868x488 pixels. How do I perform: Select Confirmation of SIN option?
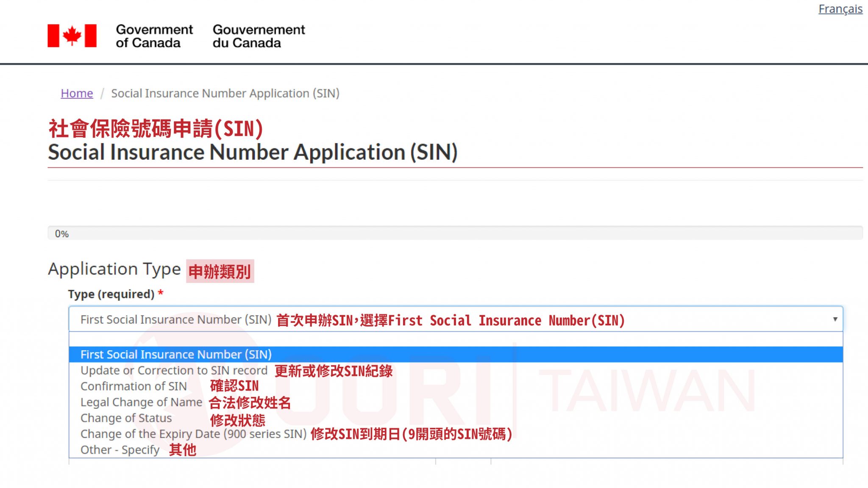click(133, 386)
